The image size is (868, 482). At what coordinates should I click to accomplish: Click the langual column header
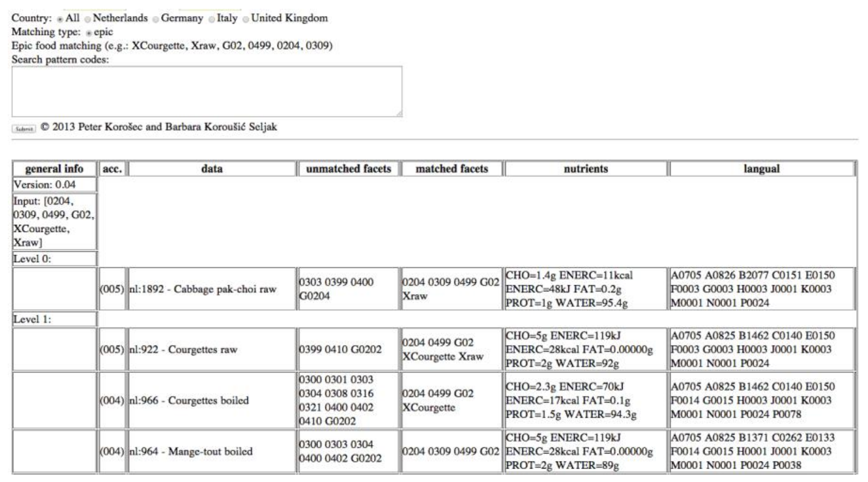click(762, 169)
